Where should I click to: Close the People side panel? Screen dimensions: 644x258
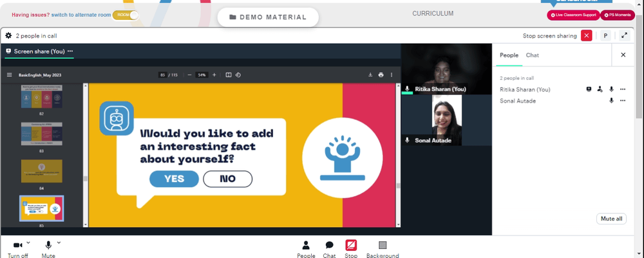[x=623, y=55]
